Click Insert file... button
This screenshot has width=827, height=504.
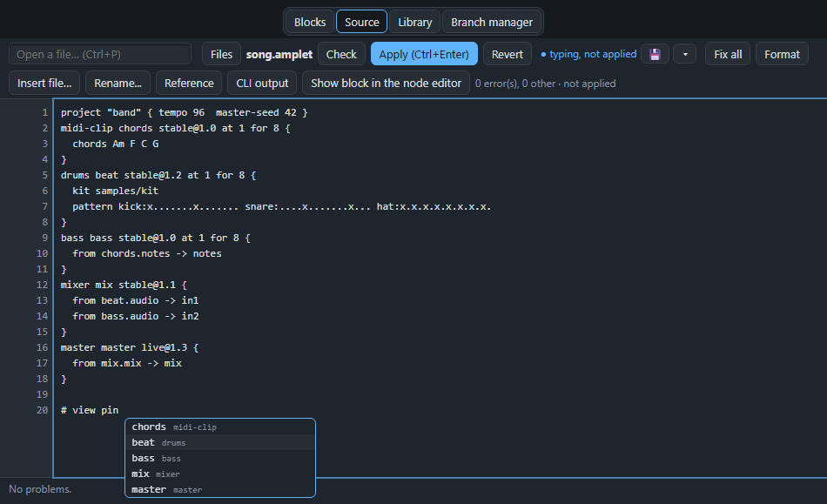click(44, 84)
